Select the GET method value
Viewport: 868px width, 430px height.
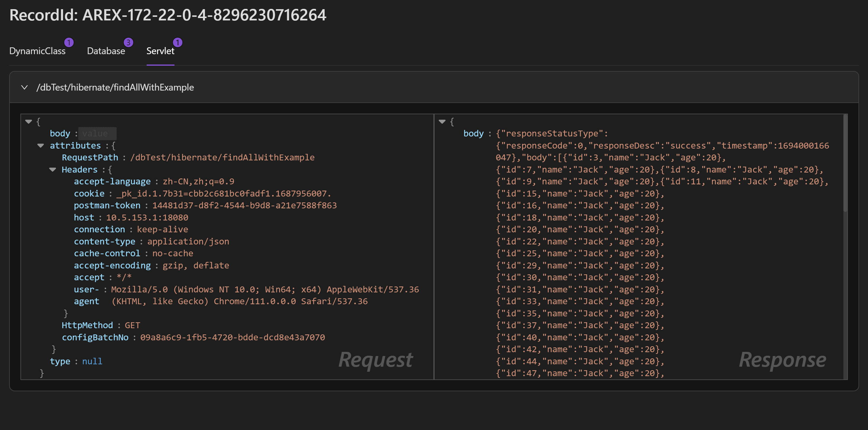pyautogui.click(x=132, y=325)
